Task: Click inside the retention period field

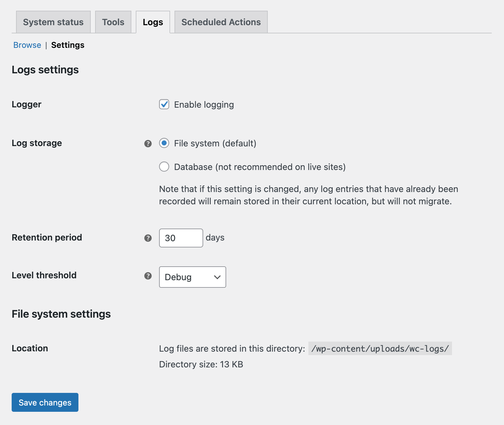Action: tap(181, 238)
